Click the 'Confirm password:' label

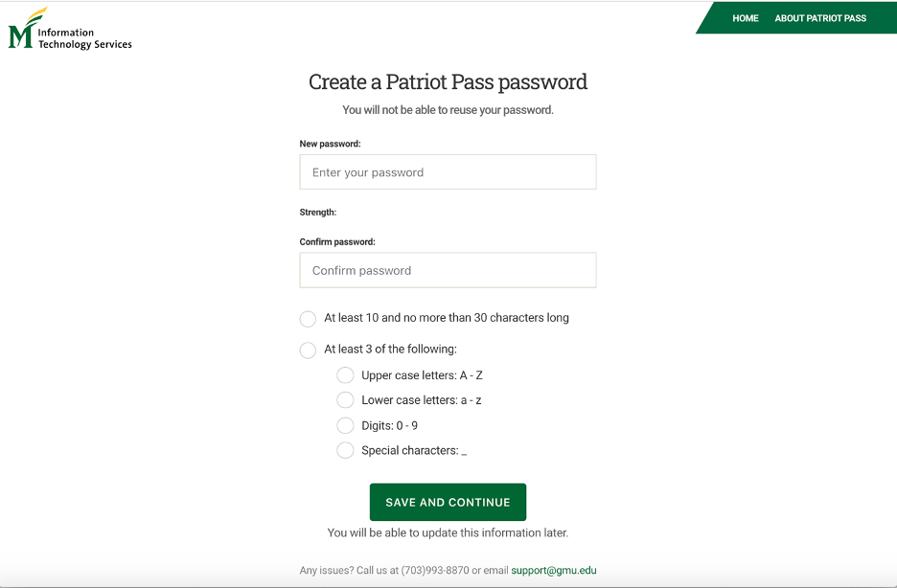(337, 242)
